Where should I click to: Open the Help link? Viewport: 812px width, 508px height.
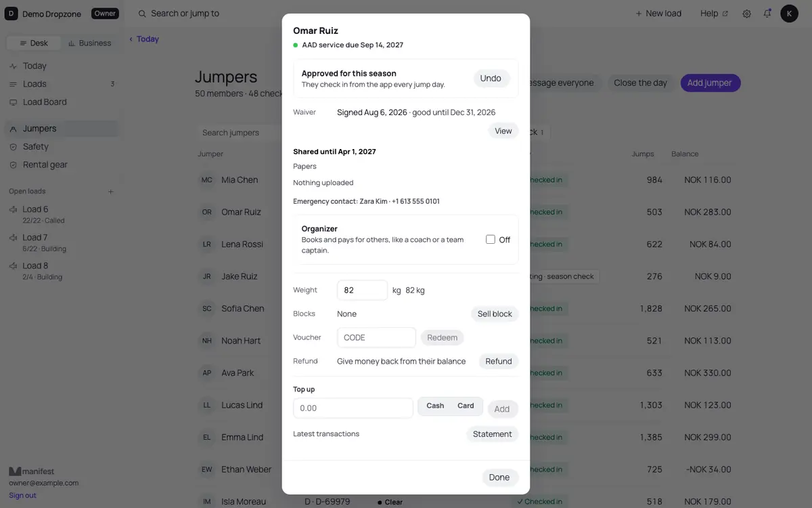pyautogui.click(x=714, y=14)
